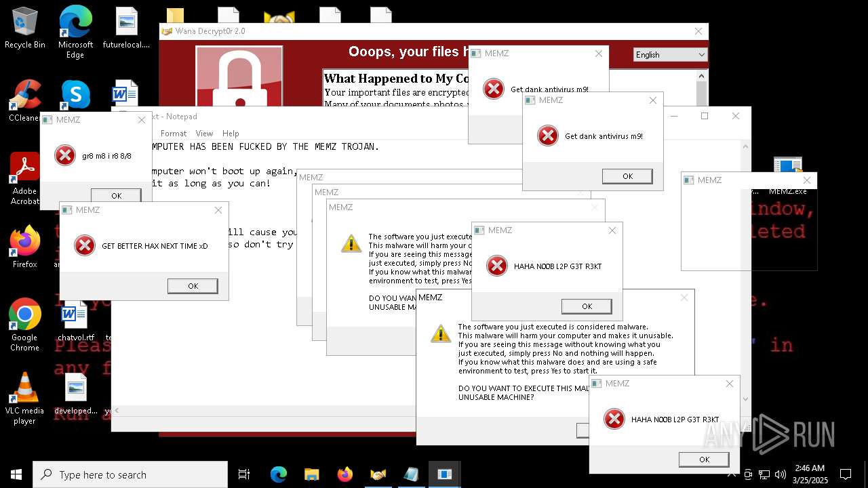Open Adobe Acrobat desktop shortcut

tap(25, 179)
